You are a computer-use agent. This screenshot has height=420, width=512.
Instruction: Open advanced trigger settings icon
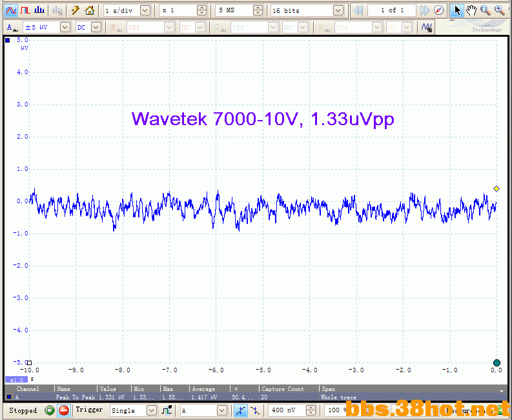167,410
